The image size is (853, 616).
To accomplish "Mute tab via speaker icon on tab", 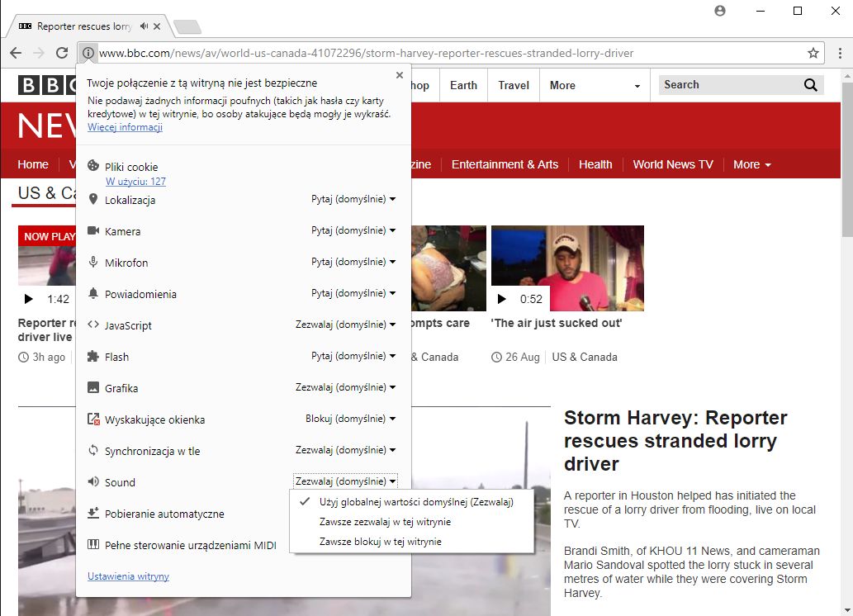I will click(x=144, y=26).
